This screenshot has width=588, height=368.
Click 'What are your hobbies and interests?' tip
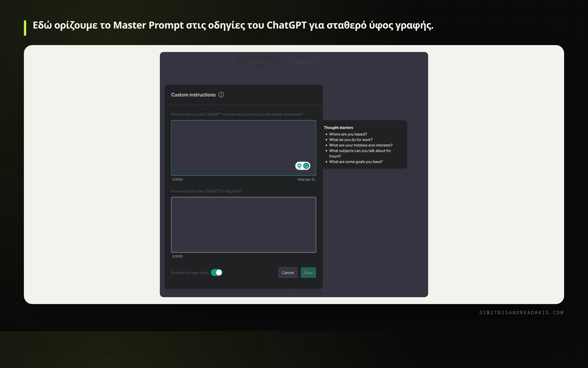[x=361, y=145]
